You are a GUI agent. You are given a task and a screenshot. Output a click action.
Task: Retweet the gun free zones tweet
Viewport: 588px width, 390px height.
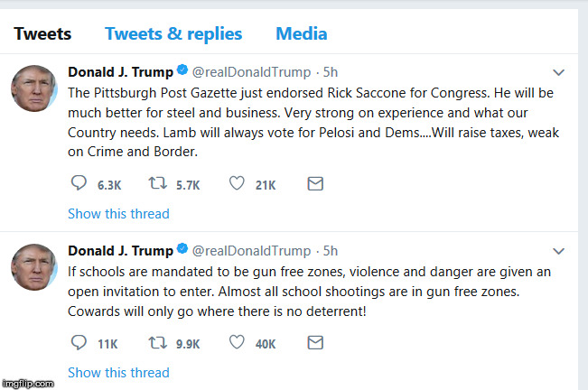point(156,343)
